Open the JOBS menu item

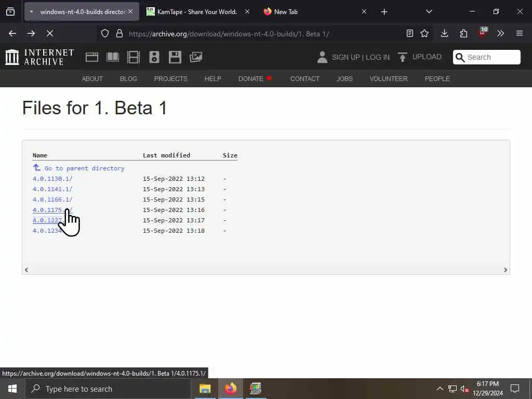(345, 79)
